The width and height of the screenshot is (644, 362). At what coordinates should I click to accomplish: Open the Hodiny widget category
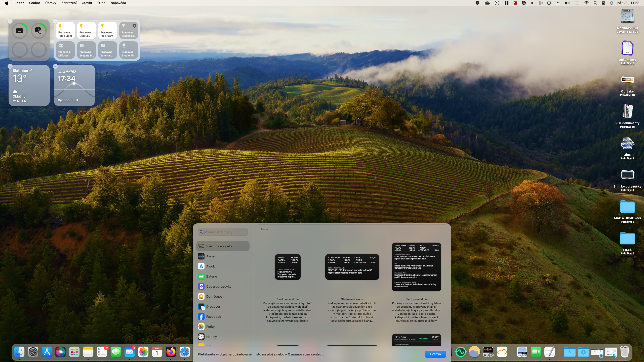211,337
